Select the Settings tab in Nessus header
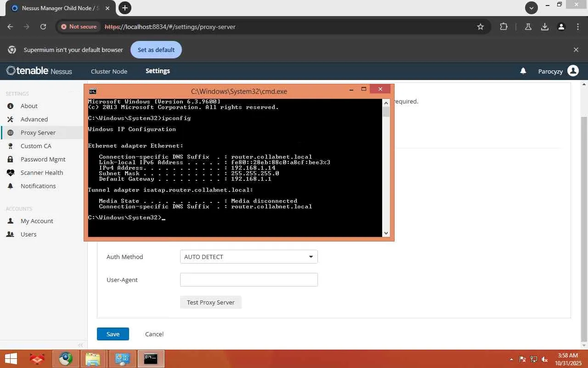 158,71
